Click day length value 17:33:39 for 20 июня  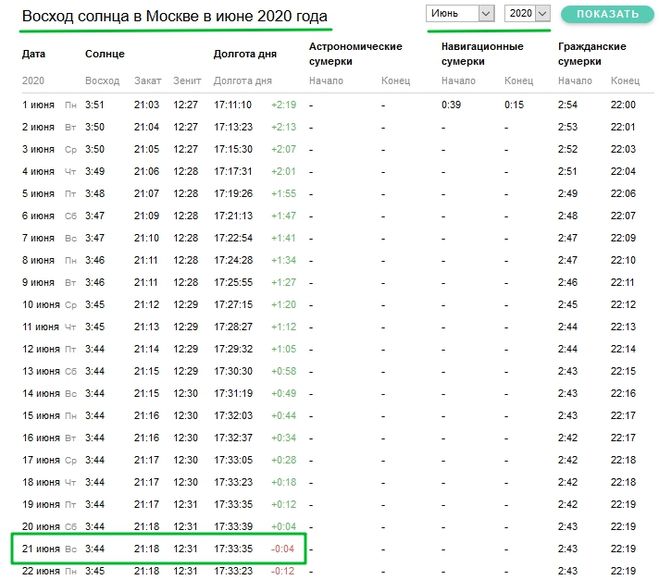(233, 526)
